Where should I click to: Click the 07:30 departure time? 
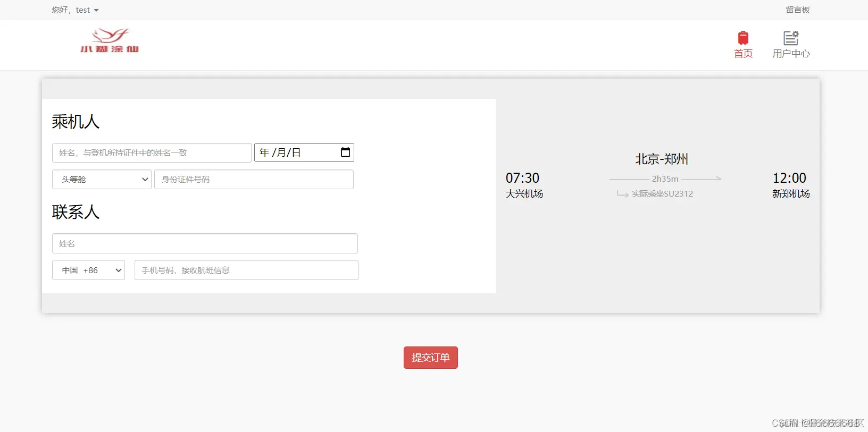coord(522,178)
